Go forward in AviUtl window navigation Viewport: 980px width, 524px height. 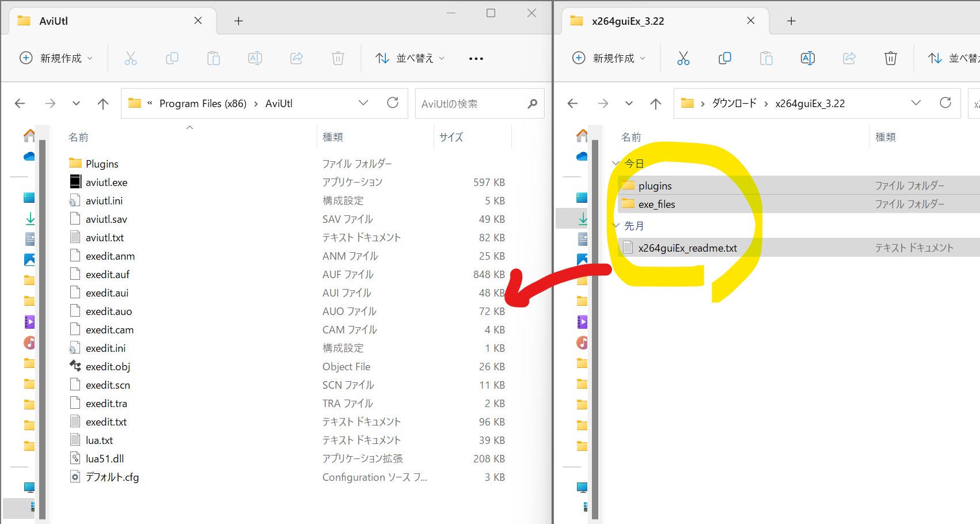[51, 104]
